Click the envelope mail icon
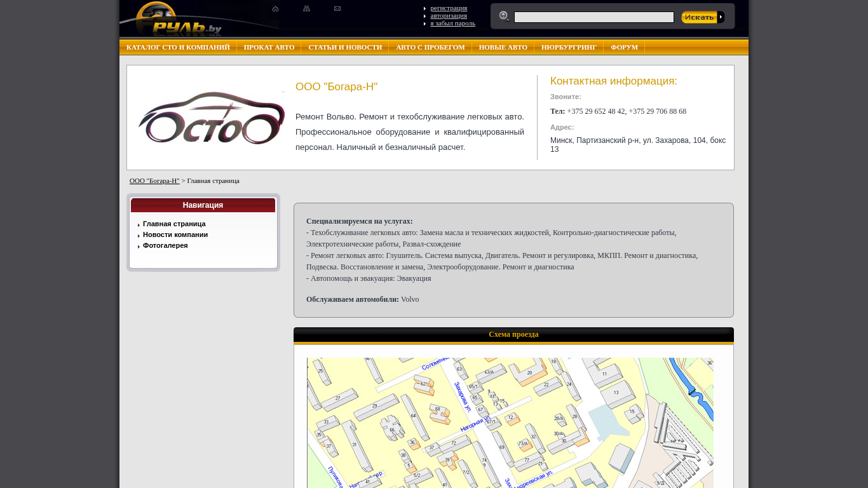 tap(337, 9)
